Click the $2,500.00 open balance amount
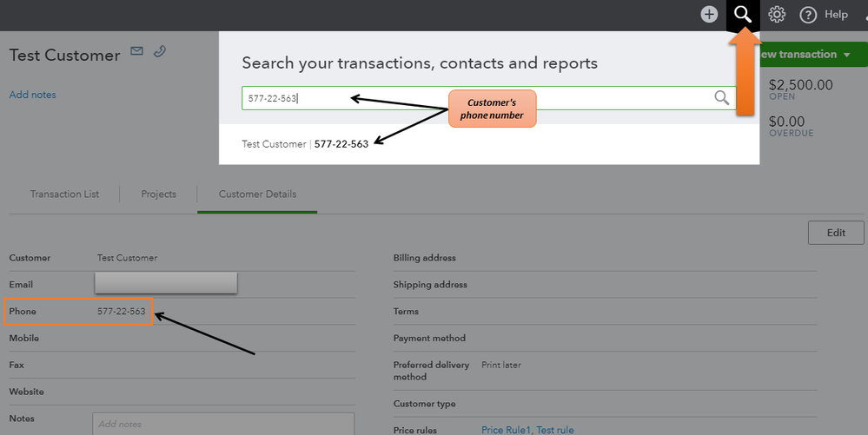 [x=800, y=85]
